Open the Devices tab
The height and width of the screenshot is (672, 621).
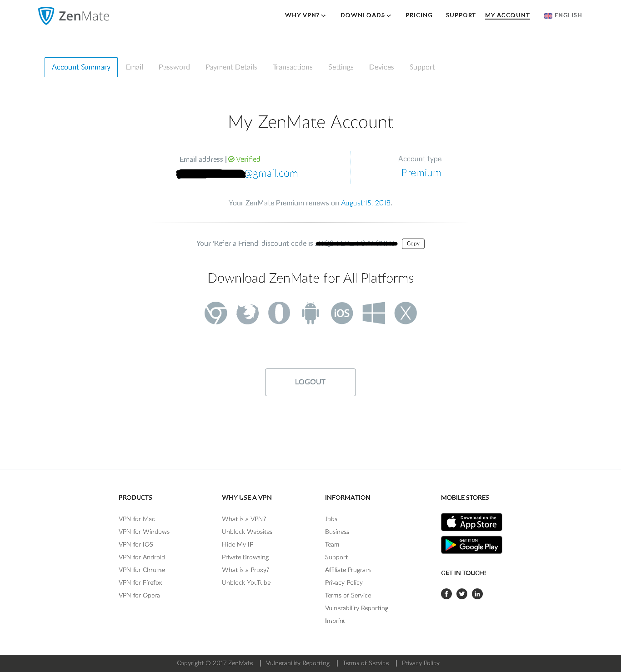381,67
